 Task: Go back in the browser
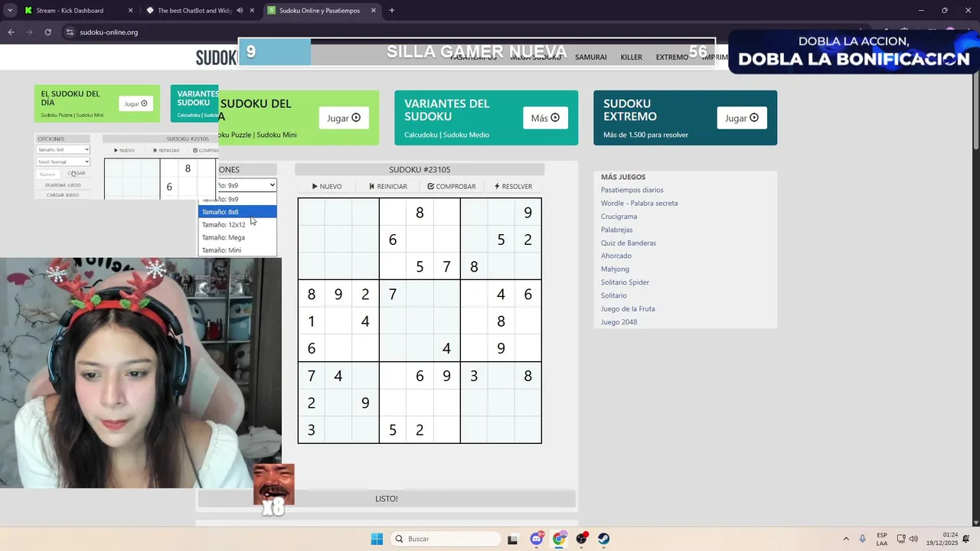click(x=11, y=32)
